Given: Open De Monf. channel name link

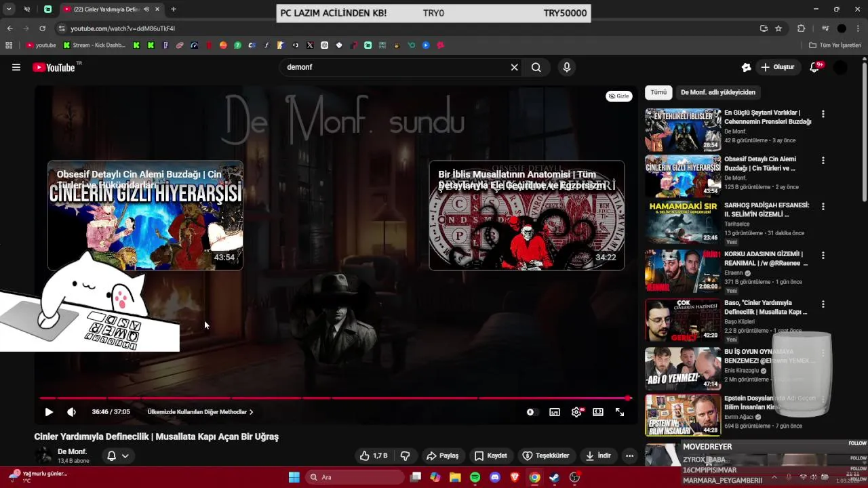Looking at the screenshot, I should [72, 451].
